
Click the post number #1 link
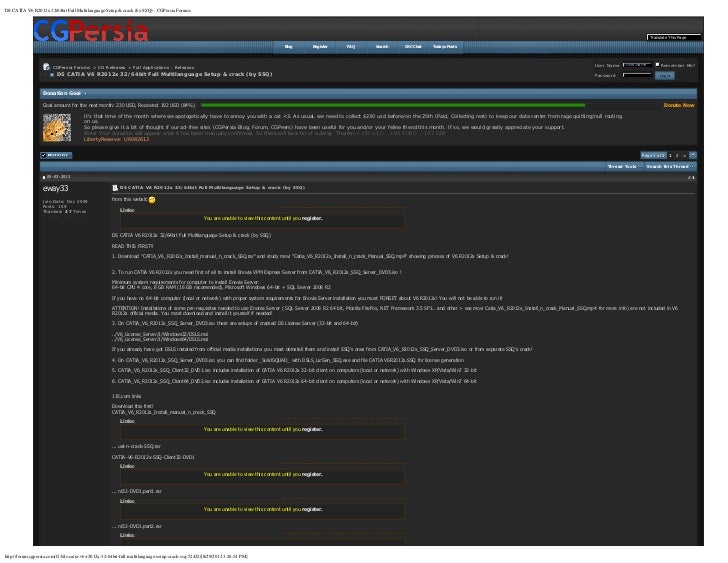click(x=691, y=177)
